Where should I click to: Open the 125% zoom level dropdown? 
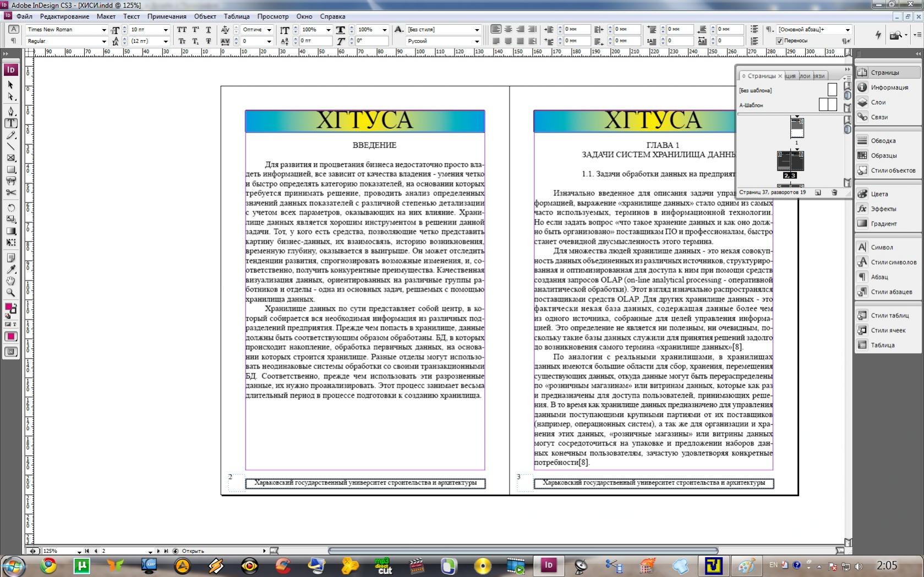[79, 551]
